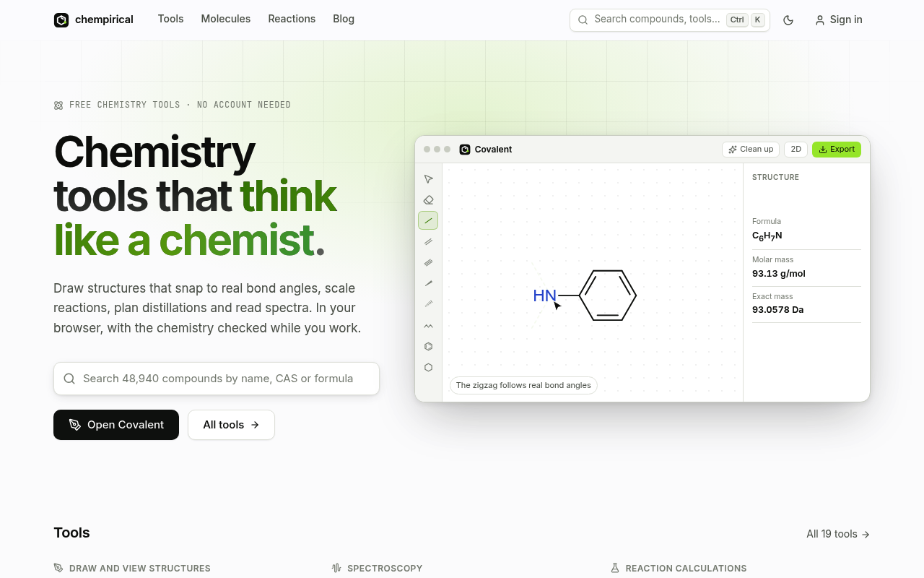Screen dimensions: 924x578
Task: Click the Draw and View Structures heading
Action: coord(140,569)
